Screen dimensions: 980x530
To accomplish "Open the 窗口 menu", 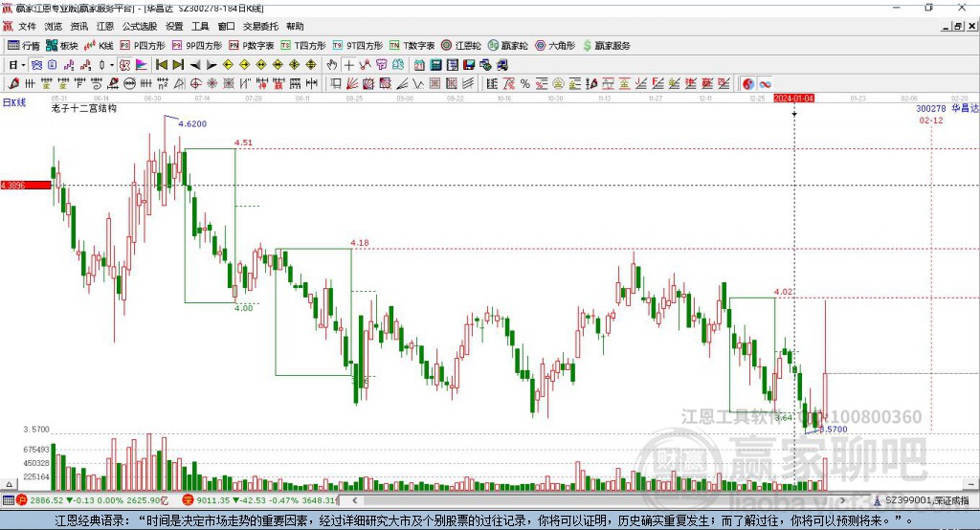I will tap(226, 26).
